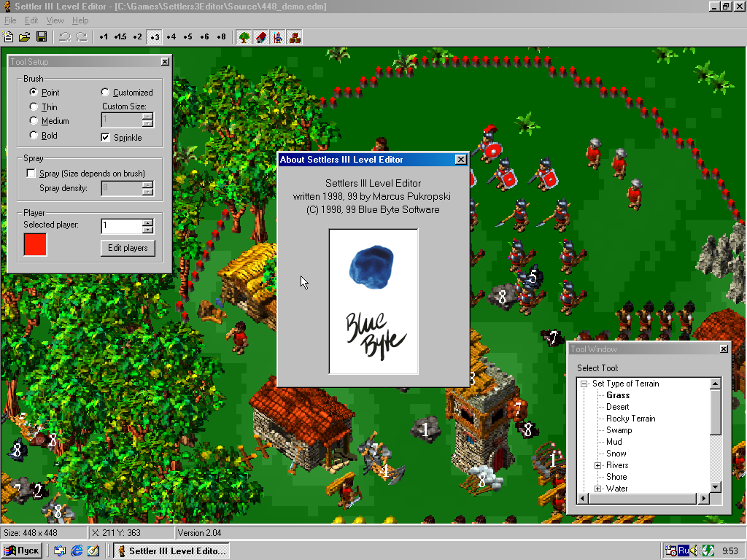The height and width of the screenshot is (560, 747).
Task: Click the Undo arrow in toolbar
Action: 65,37
